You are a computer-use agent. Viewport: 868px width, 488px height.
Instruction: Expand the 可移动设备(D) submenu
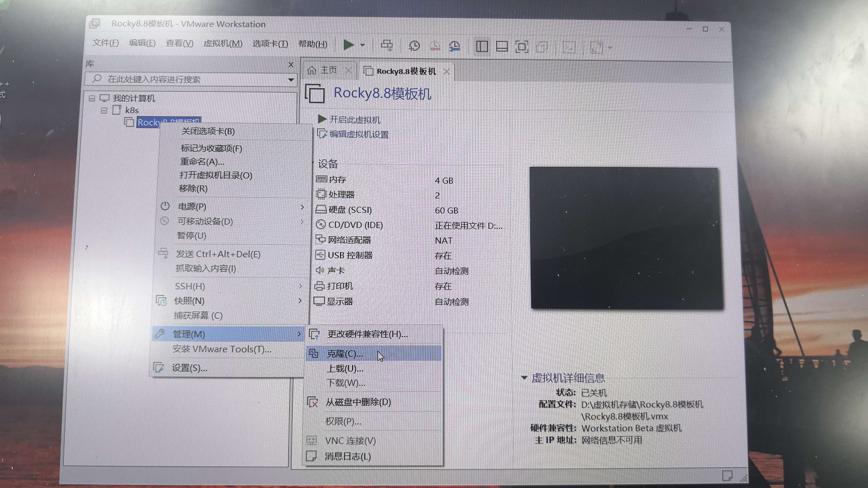click(233, 221)
